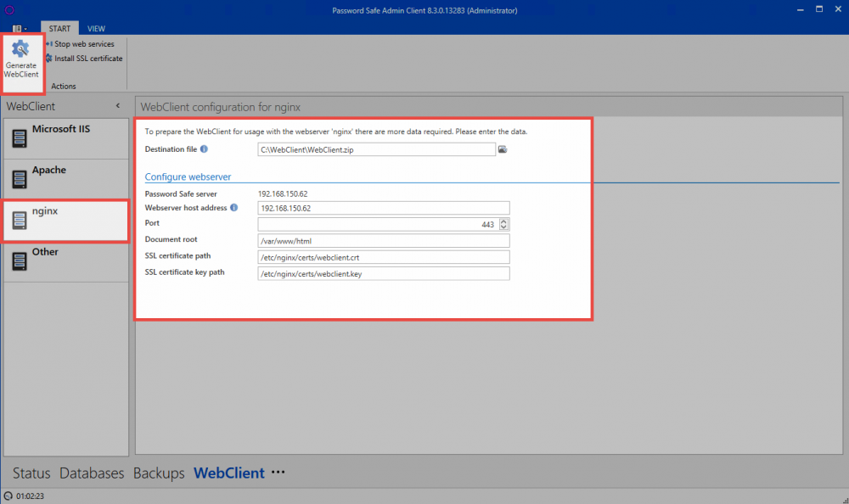849x504 pixels.
Task: Click the SSL certificate path field
Action: [x=384, y=257]
